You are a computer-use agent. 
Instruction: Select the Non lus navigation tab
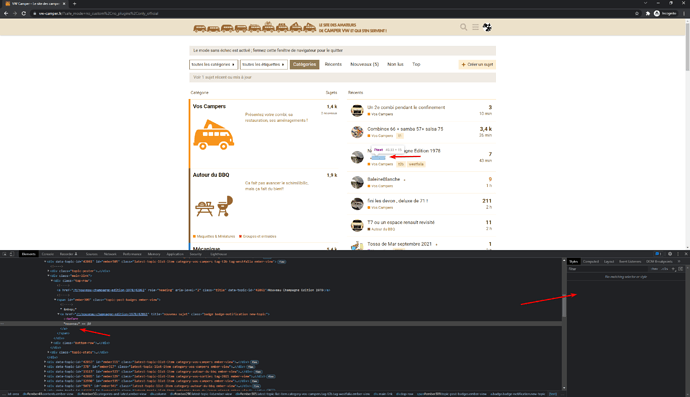coord(395,64)
